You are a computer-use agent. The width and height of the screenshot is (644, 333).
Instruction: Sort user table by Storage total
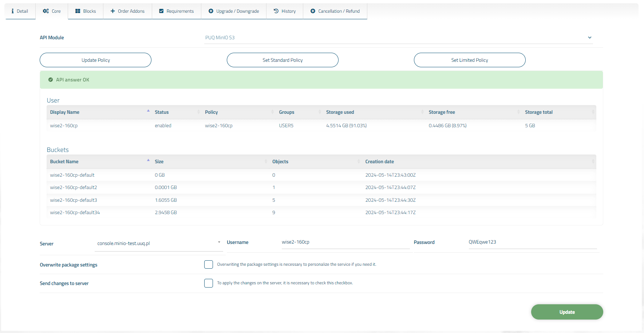click(559, 112)
